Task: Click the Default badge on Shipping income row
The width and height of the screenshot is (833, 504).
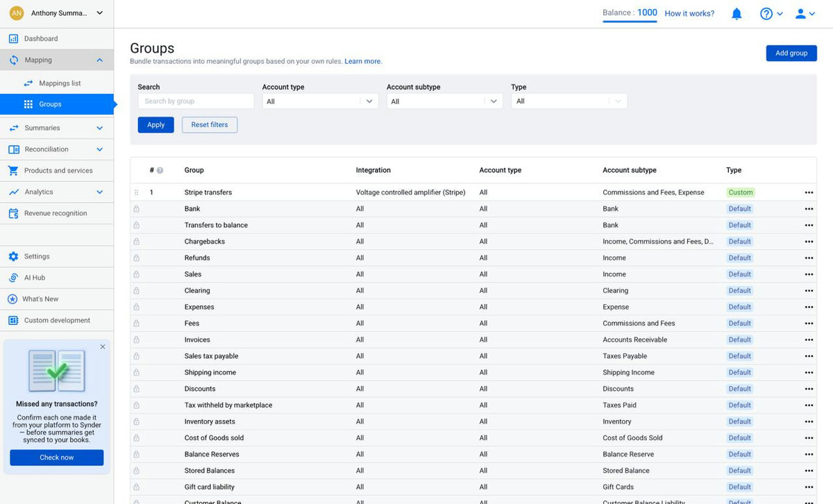Action: [740, 373]
